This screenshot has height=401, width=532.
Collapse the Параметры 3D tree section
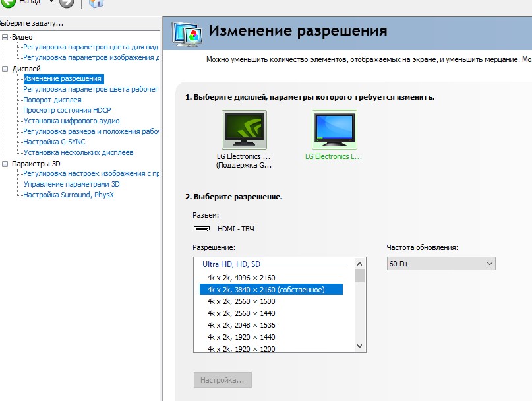(x=5, y=164)
